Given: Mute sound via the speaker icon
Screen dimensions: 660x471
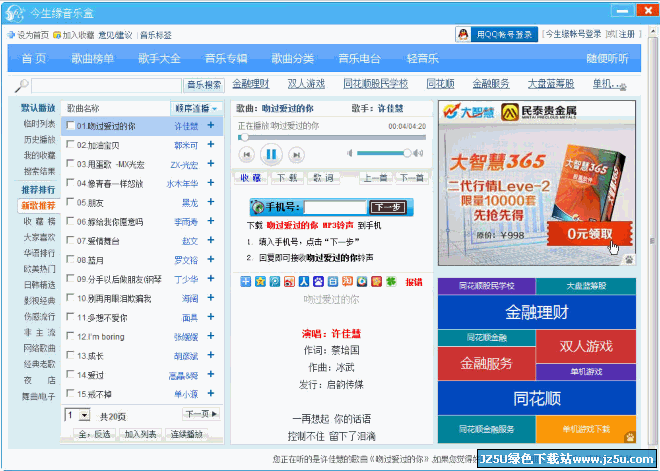Looking at the screenshot, I should (350, 153).
